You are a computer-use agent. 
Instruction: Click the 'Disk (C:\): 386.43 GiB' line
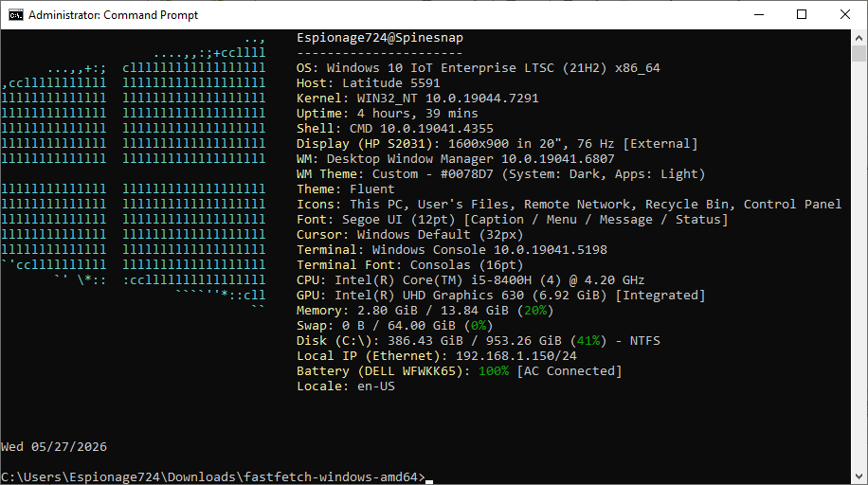(479, 341)
